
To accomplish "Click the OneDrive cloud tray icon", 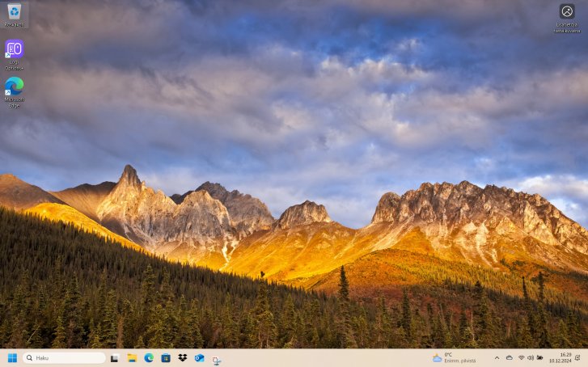I will coord(510,357).
